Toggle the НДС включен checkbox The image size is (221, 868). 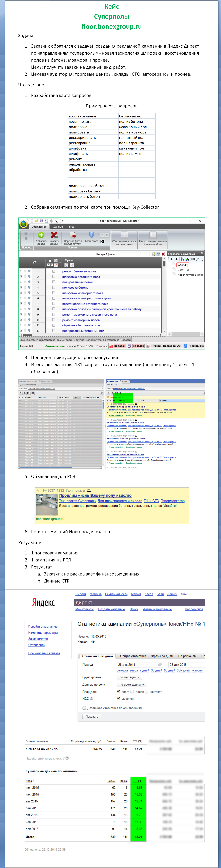pyautogui.click(x=118, y=698)
